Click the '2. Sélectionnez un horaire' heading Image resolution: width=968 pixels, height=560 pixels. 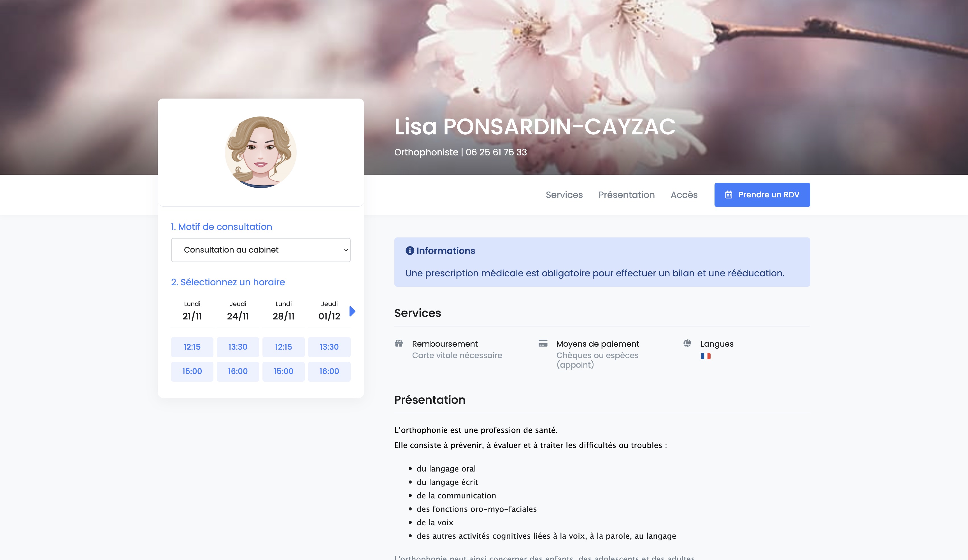(228, 282)
